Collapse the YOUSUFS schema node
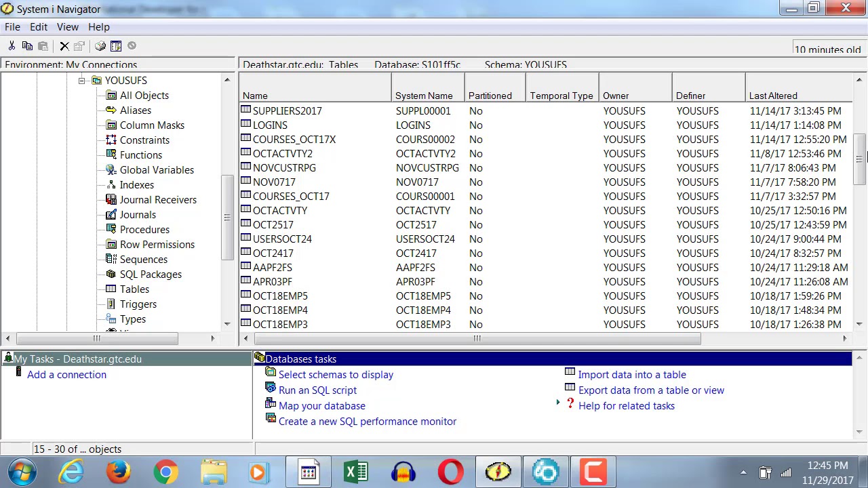The width and height of the screenshot is (868, 488). click(x=81, y=81)
